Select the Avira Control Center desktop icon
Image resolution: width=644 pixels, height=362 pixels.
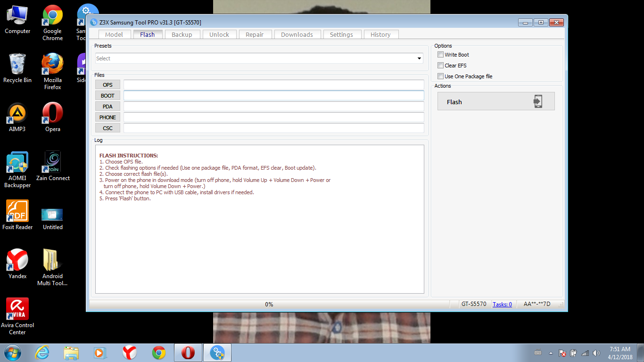click(x=17, y=317)
